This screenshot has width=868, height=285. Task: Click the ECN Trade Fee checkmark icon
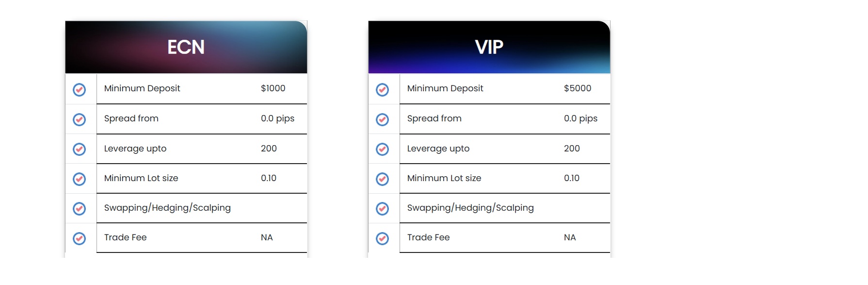(x=80, y=238)
